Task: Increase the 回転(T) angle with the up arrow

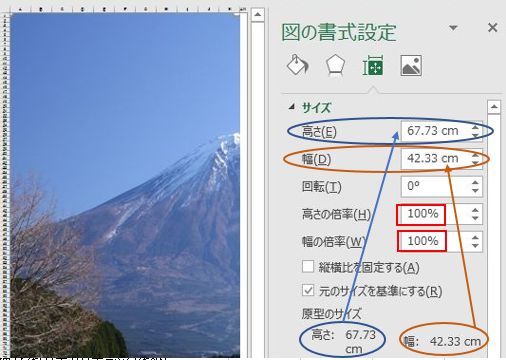Action: coord(476,182)
